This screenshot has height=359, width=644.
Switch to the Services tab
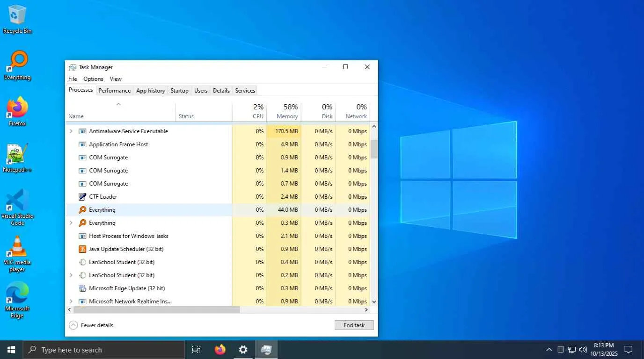tap(245, 91)
